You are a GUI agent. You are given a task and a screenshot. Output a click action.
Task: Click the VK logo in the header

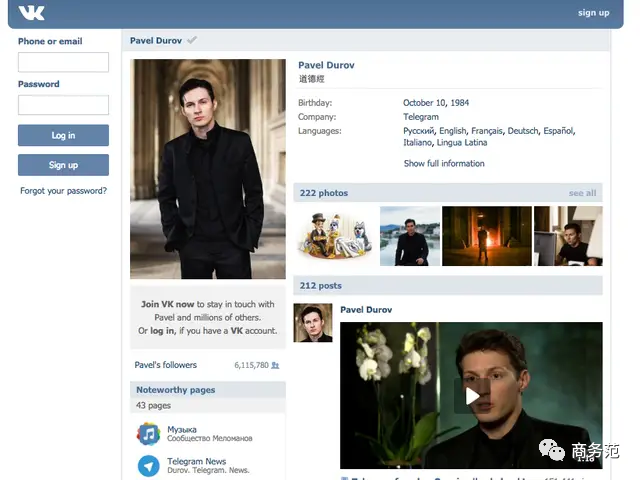click(x=31, y=13)
